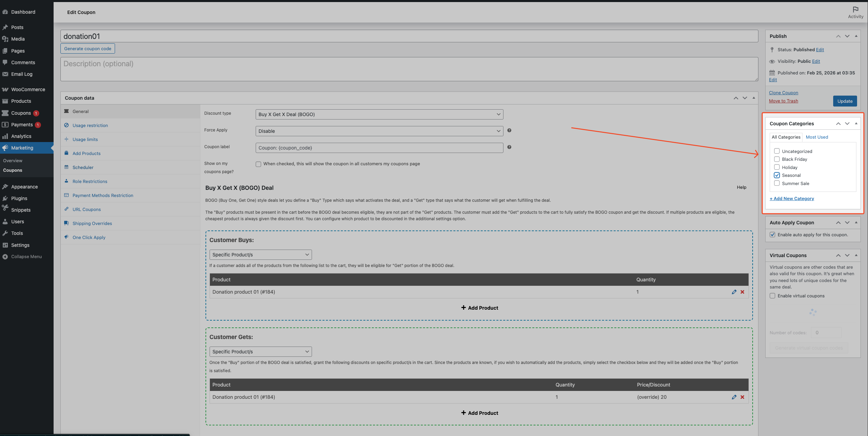
Task: Remove Donation product from Customer Gets table
Action: coord(742,397)
